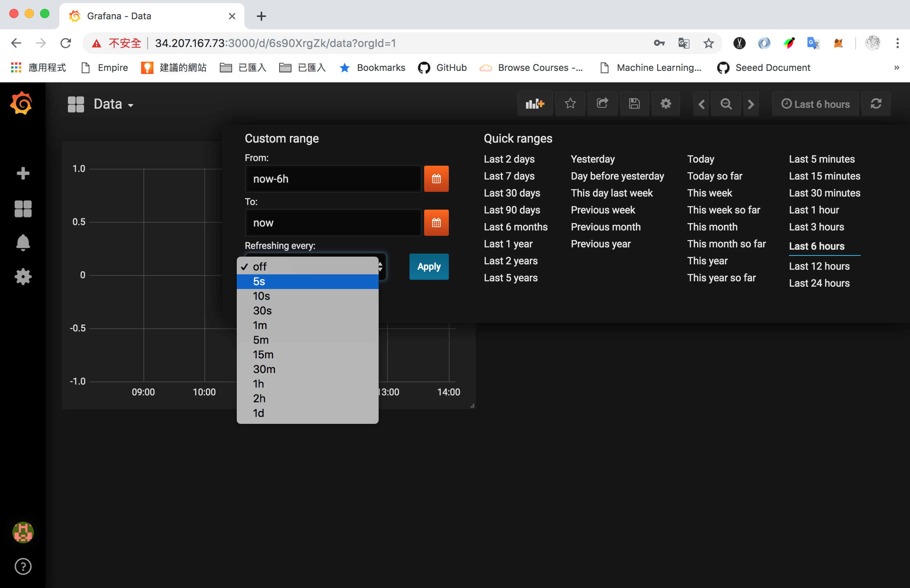The width and height of the screenshot is (910, 588).
Task: Open Configuration gear in left sidebar
Action: click(23, 277)
